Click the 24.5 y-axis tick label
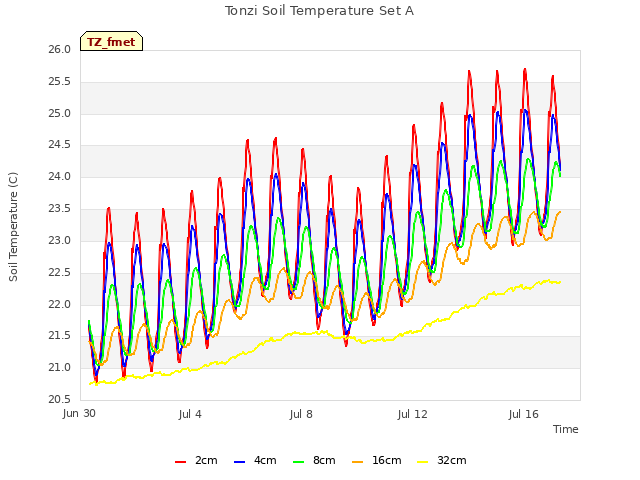This screenshot has height=480, width=640. (60, 145)
